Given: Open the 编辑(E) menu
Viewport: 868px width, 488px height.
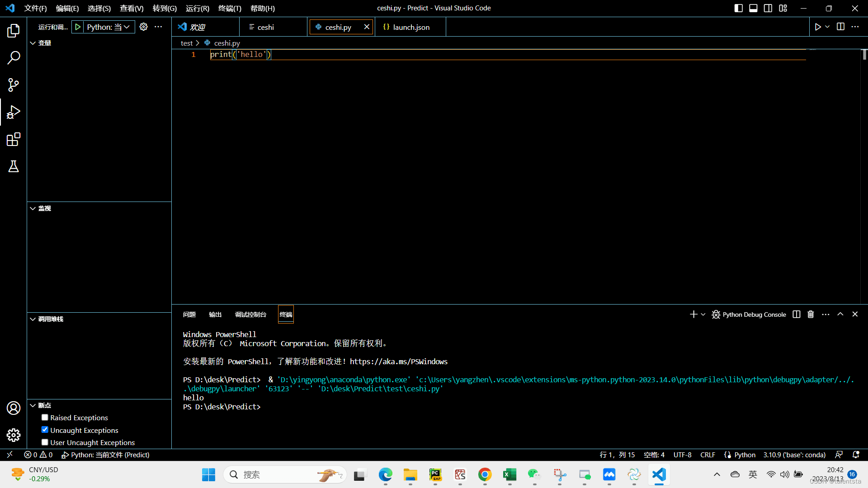Looking at the screenshot, I should click(x=67, y=8).
